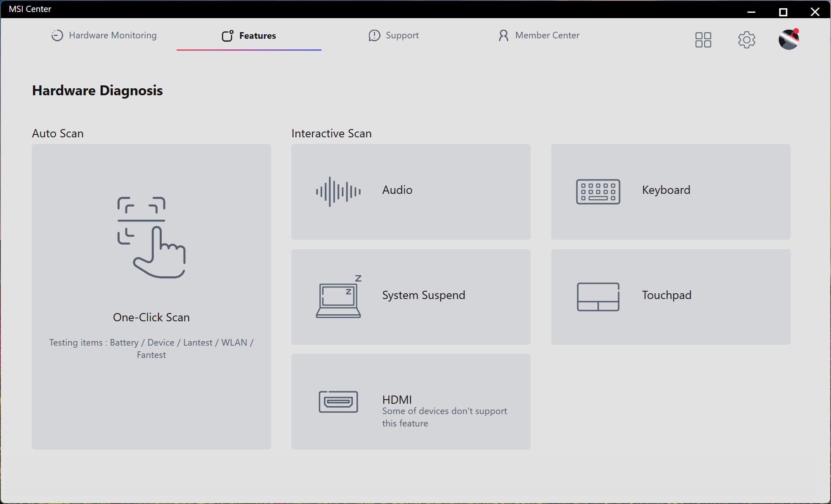Screen dimensions: 831x504
Task: Select the Features tab
Action: 249,36
